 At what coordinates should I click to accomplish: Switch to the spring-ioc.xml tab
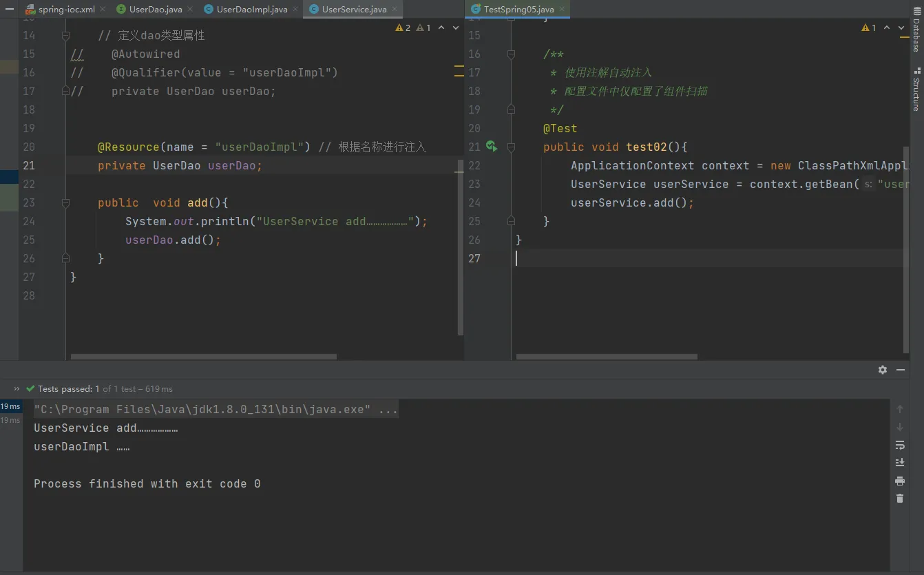coord(66,10)
